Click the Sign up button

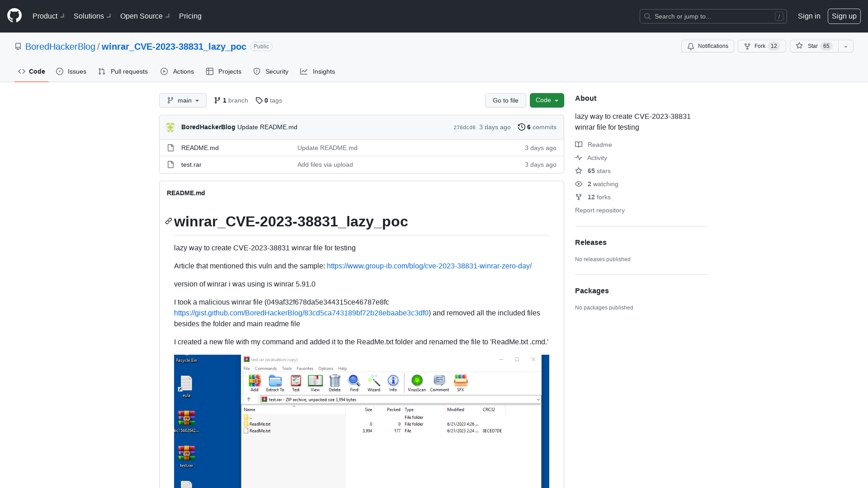tap(844, 16)
